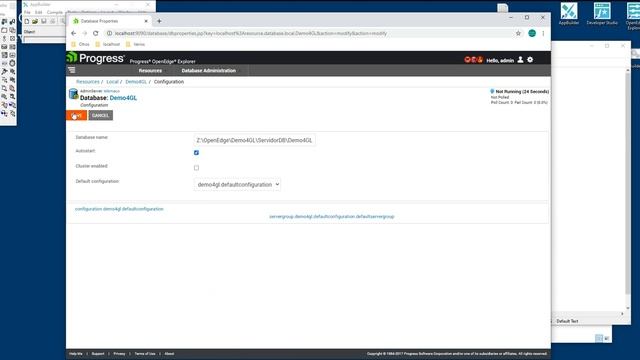Click the Resources breadcrumb link
Image resolution: width=640 pixels, height=360 pixels.
[x=88, y=82]
